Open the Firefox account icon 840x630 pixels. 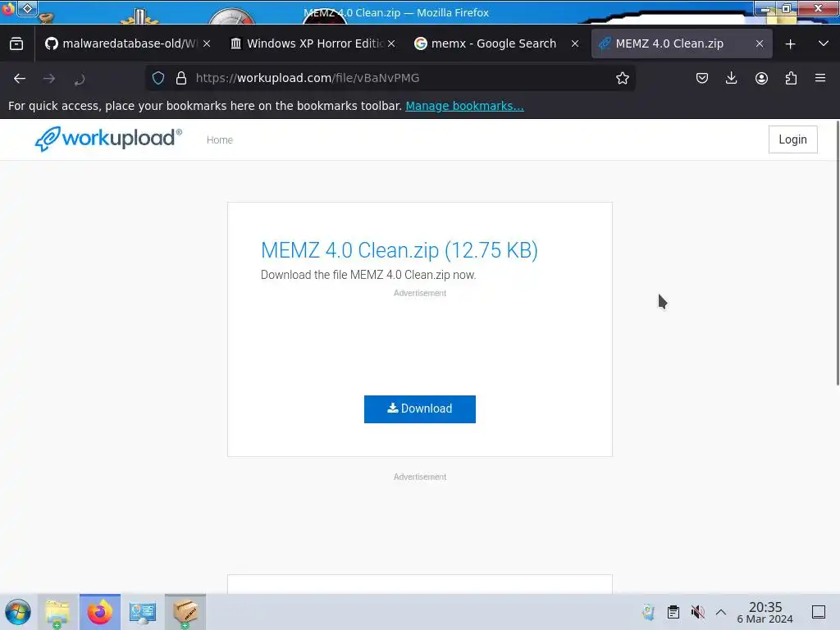761,78
